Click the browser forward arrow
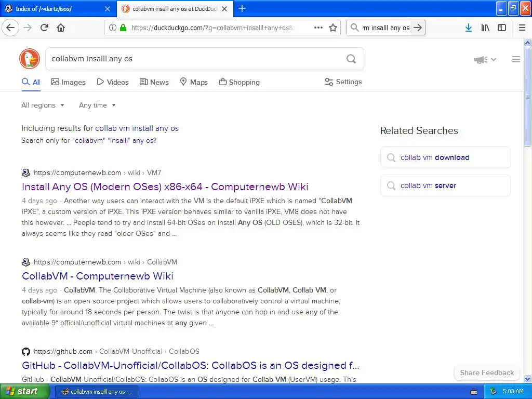Screen dimensions: 532x399 click(x=28, y=28)
